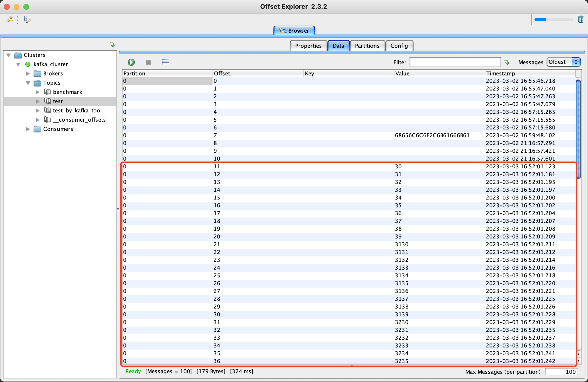
Task: Expand the Consumers folder
Action: (x=28, y=129)
